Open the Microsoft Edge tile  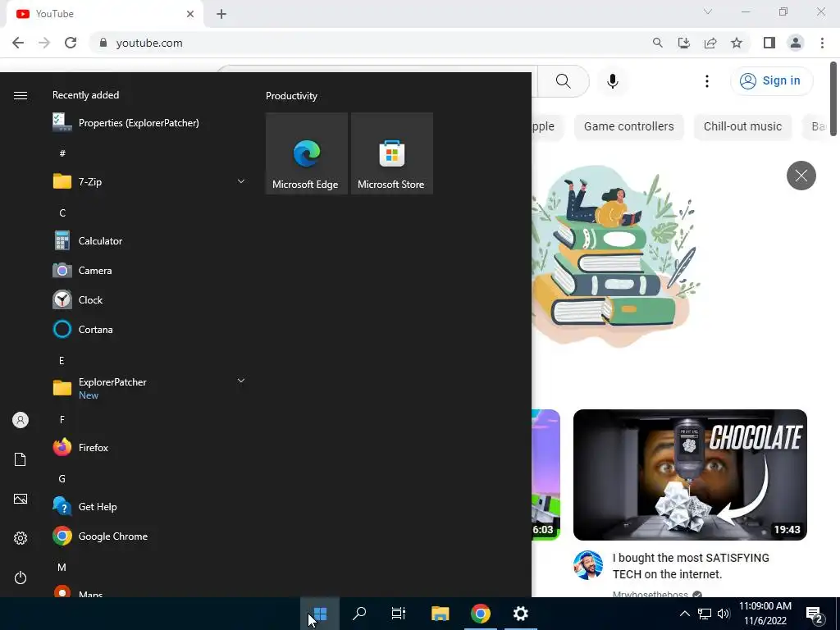[x=307, y=153]
